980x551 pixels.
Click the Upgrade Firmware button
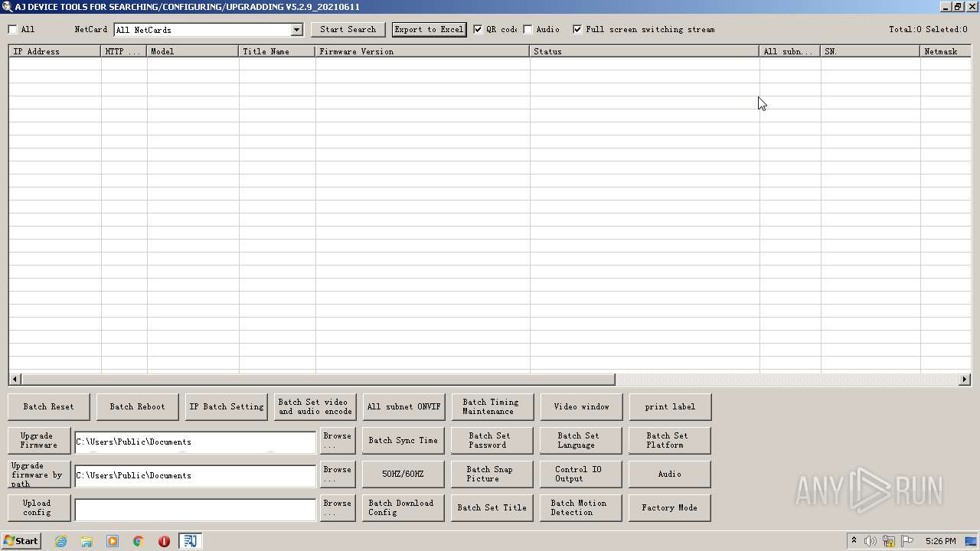click(x=39, y=441)
